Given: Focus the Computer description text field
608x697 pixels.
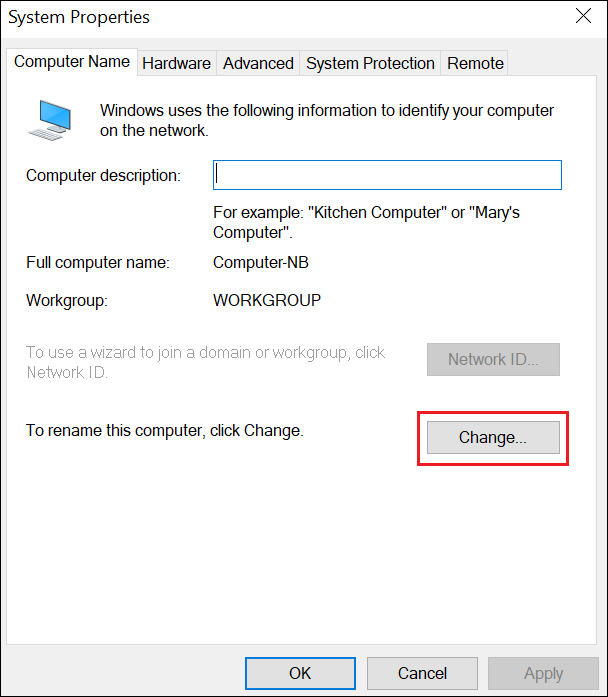Looking at the screenshot, I should coord(387,175).
